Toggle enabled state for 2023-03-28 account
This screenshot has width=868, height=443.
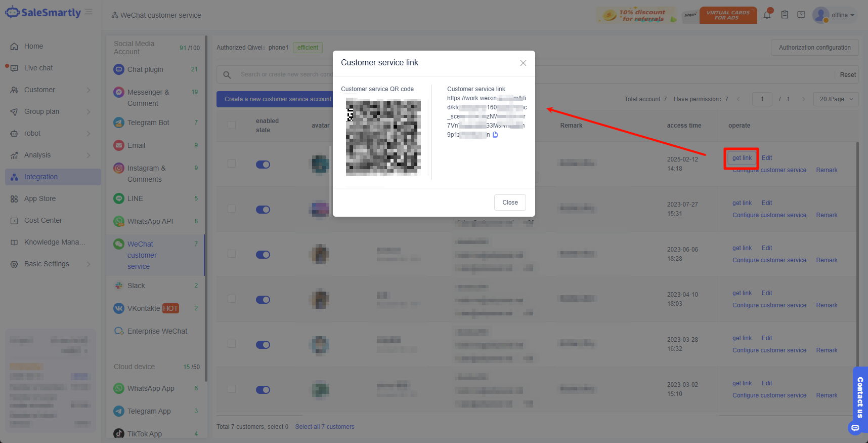tap(263, 345)
